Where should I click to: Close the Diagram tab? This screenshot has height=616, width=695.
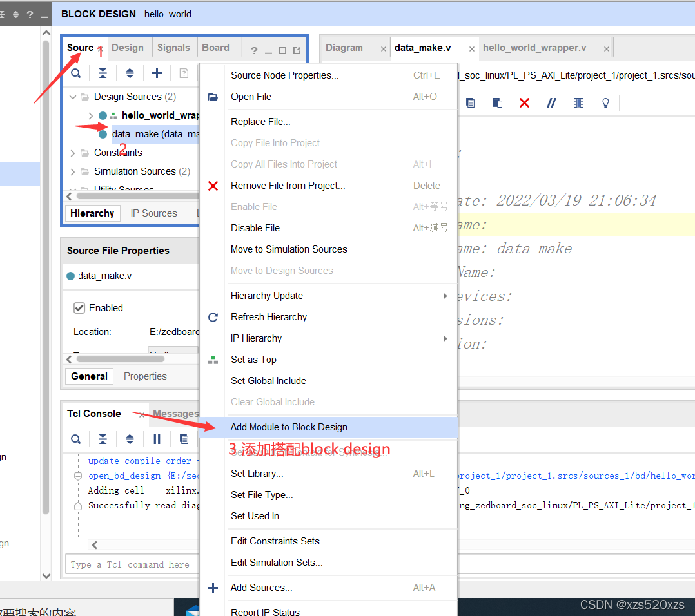click(x=384, y=49)
